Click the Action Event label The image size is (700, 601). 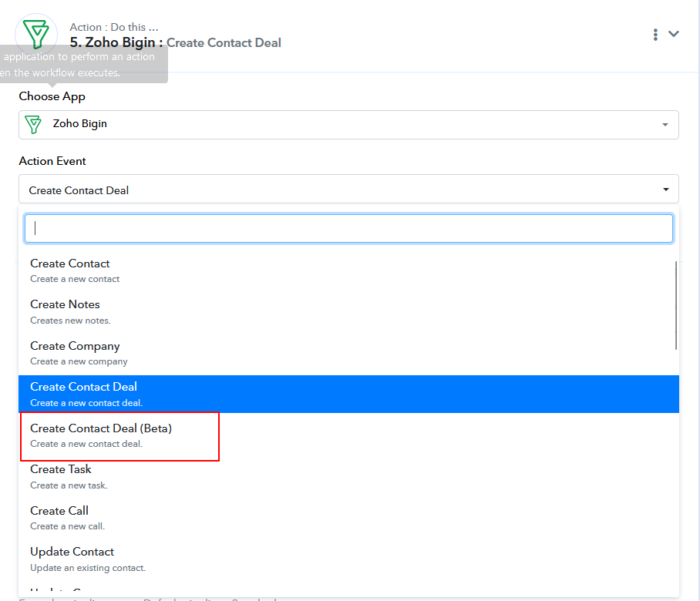pyautogui.click(x=52, y=161)
